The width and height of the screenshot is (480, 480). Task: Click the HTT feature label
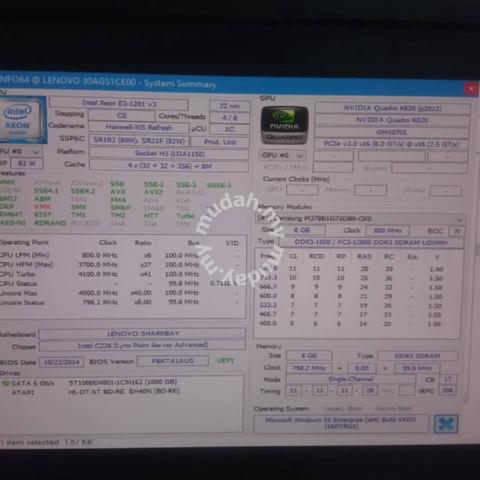[151, 216]
